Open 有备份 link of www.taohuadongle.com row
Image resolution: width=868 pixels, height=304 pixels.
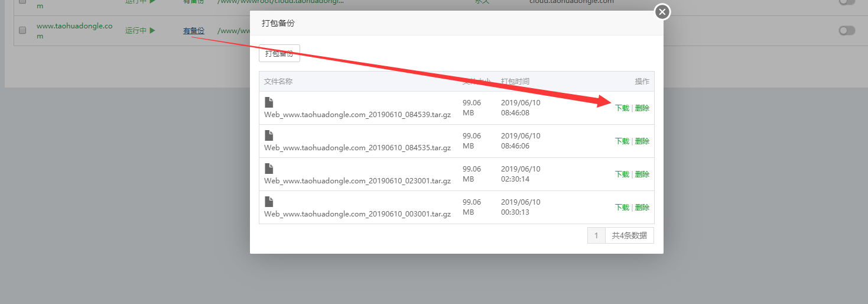[194, 31]
